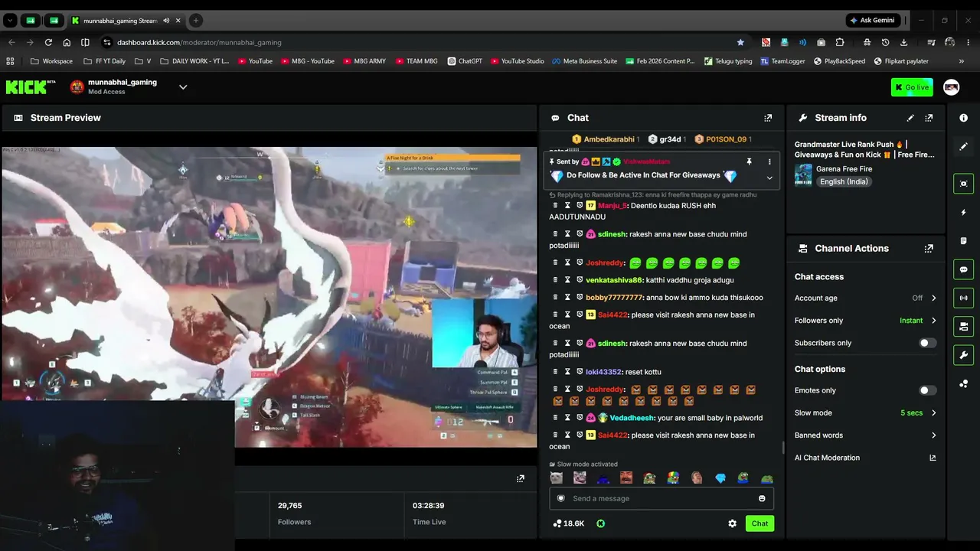Screen dimensions: 980x551
Task: Click username loki43352 in chat
Action: (x=603, y=372)
